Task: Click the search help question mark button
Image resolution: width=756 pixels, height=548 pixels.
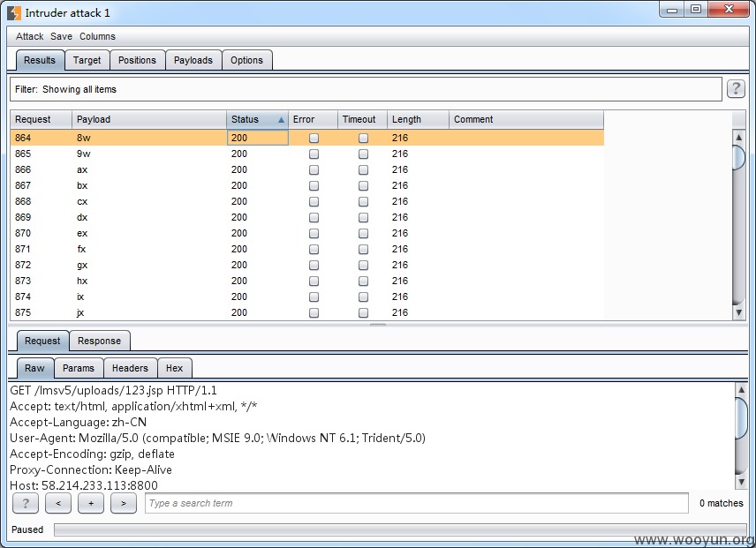Action: [x=26, y=503]
